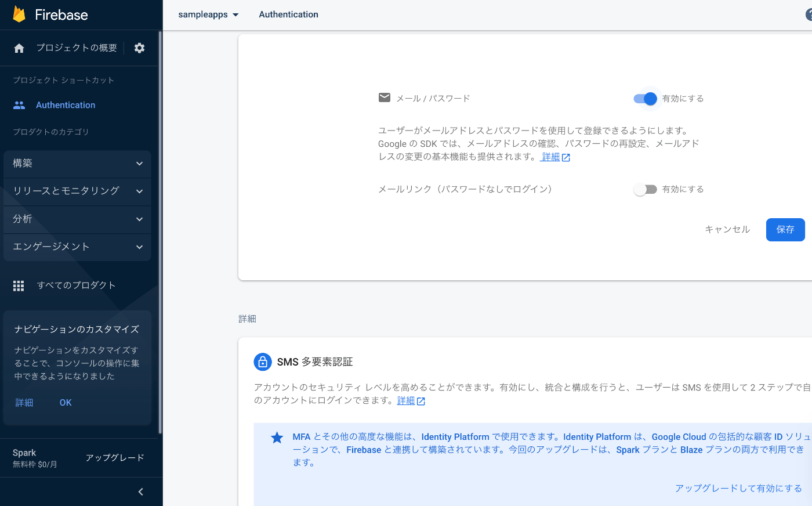The image size is (812, 506).
Task: Click OK in navigation customization card
Action: 66,403
